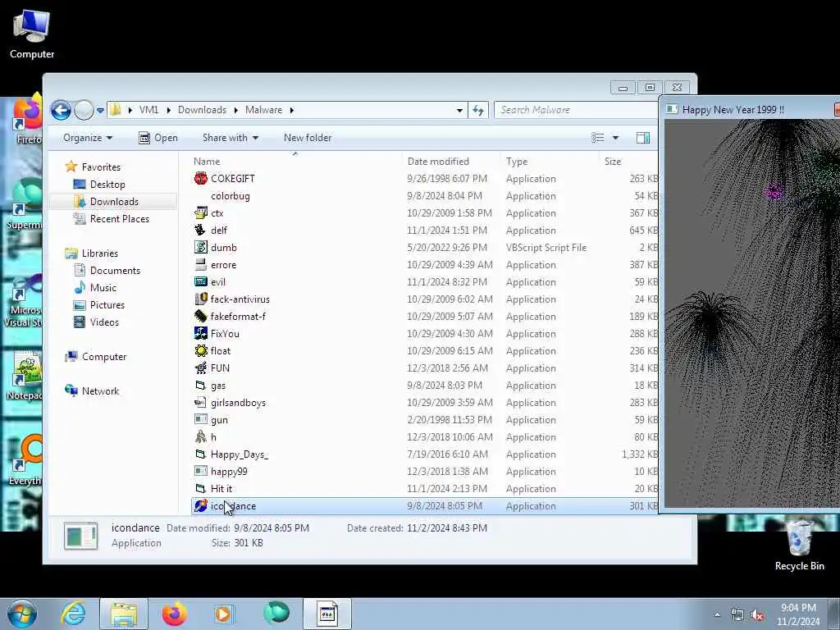Click the icondance file icon
The height and width of the screenshot is (630, 840).
pos(201,505)
